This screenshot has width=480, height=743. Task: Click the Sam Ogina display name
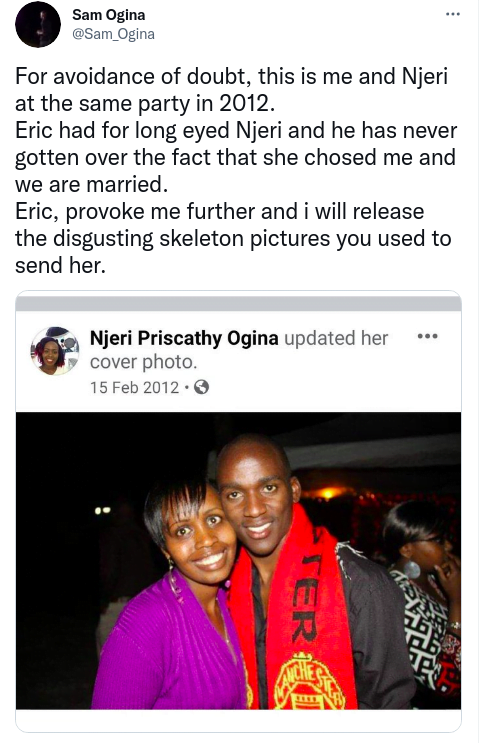109,15
